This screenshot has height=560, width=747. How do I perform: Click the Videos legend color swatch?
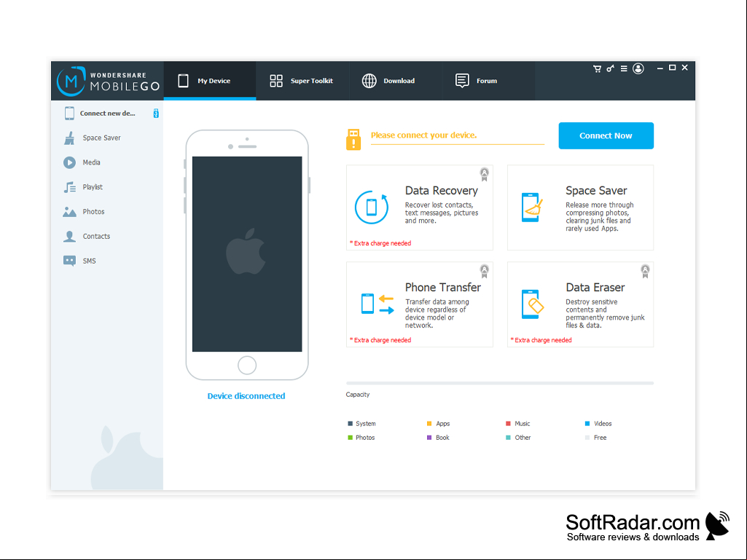click(587, 424)
